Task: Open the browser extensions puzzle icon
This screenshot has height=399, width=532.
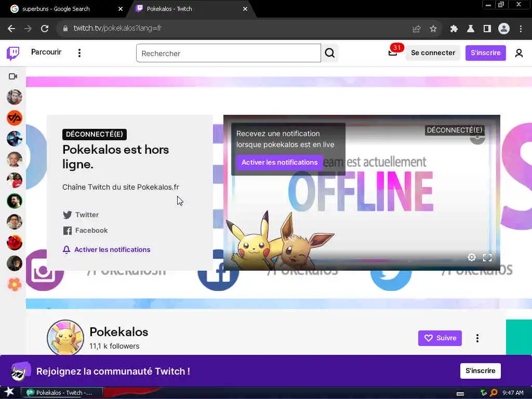Action: point(454,29)
